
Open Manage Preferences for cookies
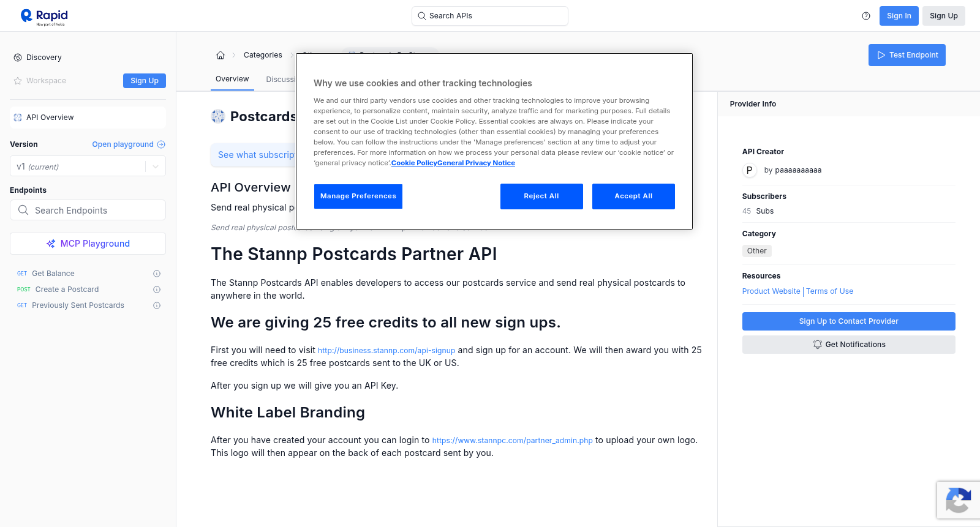[358, 196]
